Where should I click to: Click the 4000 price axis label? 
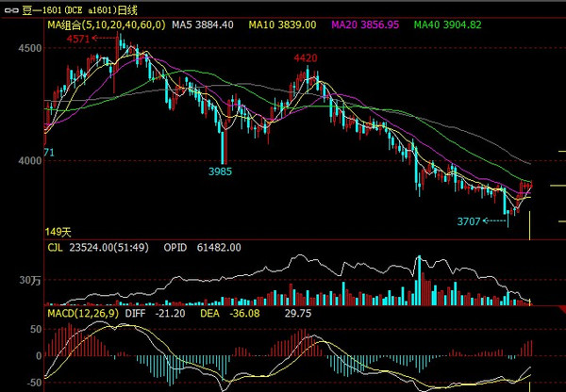click(31, 161)
